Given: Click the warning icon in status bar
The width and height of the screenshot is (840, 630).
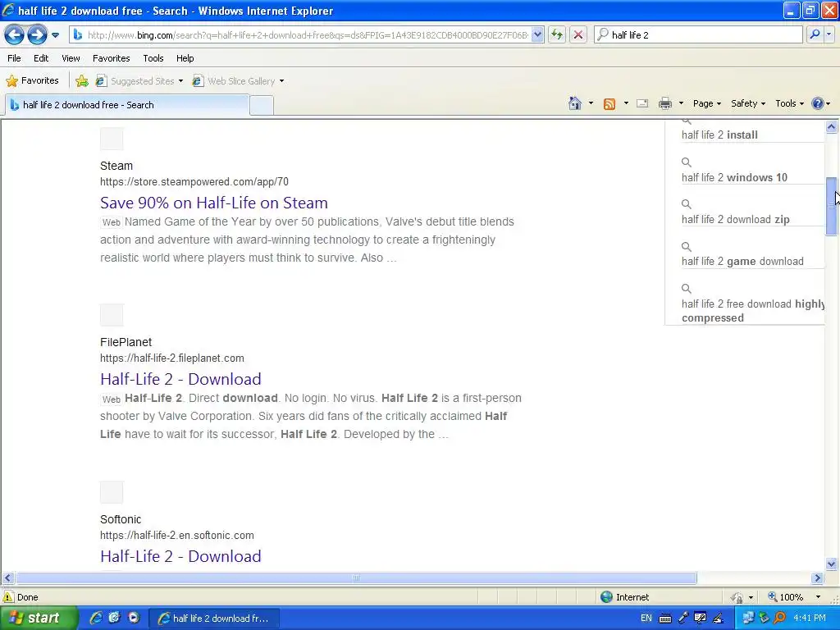Looking at the screenshot, I should tap(8, 597).
